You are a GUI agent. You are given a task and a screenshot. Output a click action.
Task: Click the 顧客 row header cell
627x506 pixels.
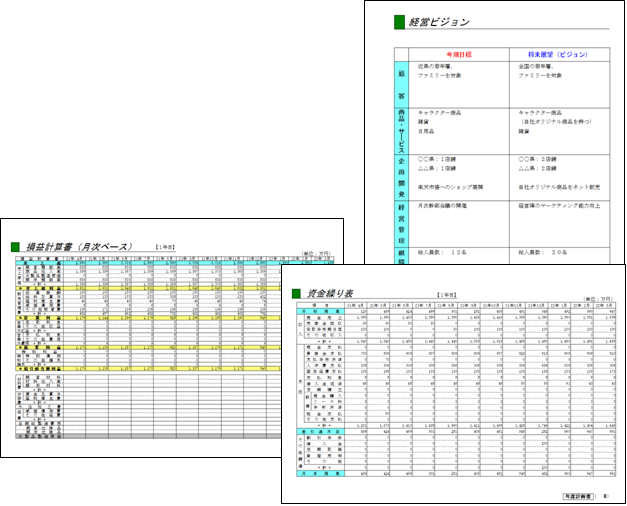[x=401, y=84]
